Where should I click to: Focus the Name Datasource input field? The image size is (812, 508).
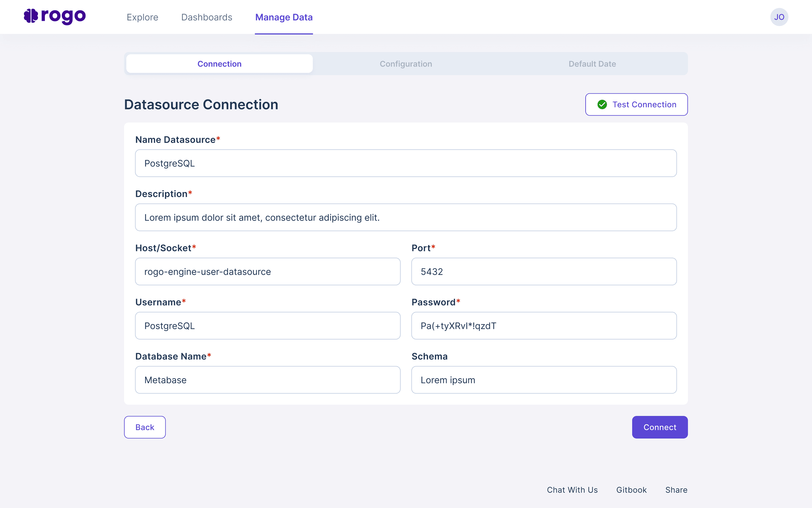(405, 163)
